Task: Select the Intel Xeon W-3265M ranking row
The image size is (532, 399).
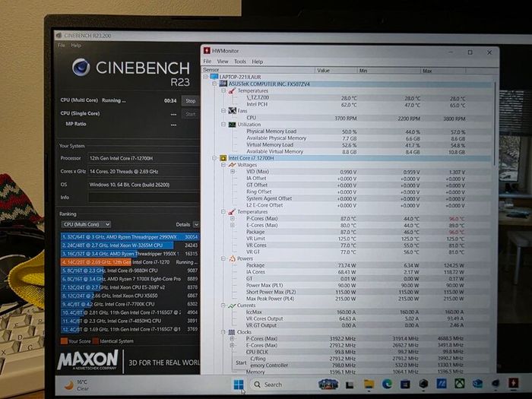Action: [130, 245]
